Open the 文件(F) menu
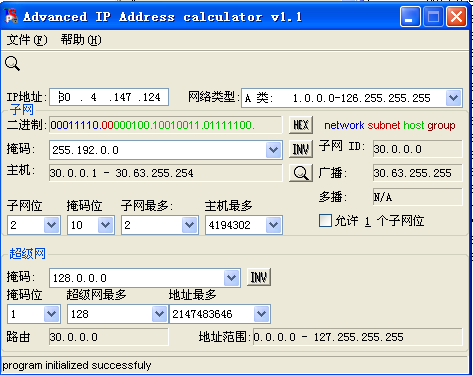473x375 pixels. 27,40
